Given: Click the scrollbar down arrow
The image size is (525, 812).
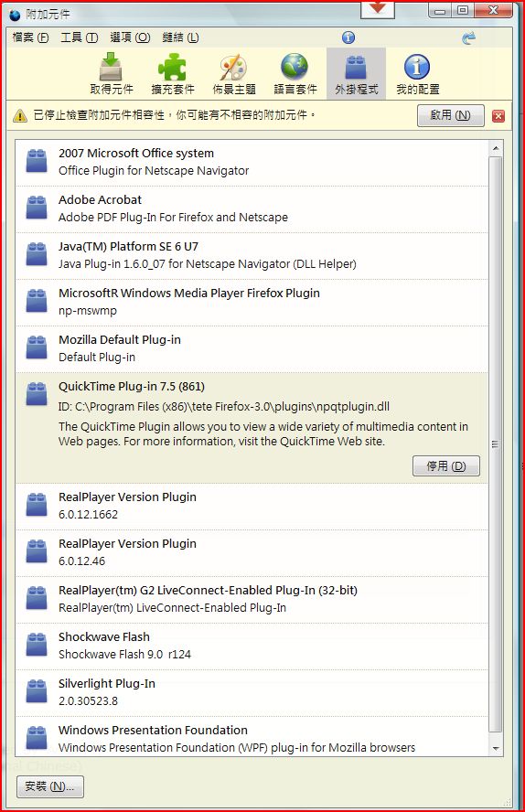Looking at the screenshot, I should 496,748.
